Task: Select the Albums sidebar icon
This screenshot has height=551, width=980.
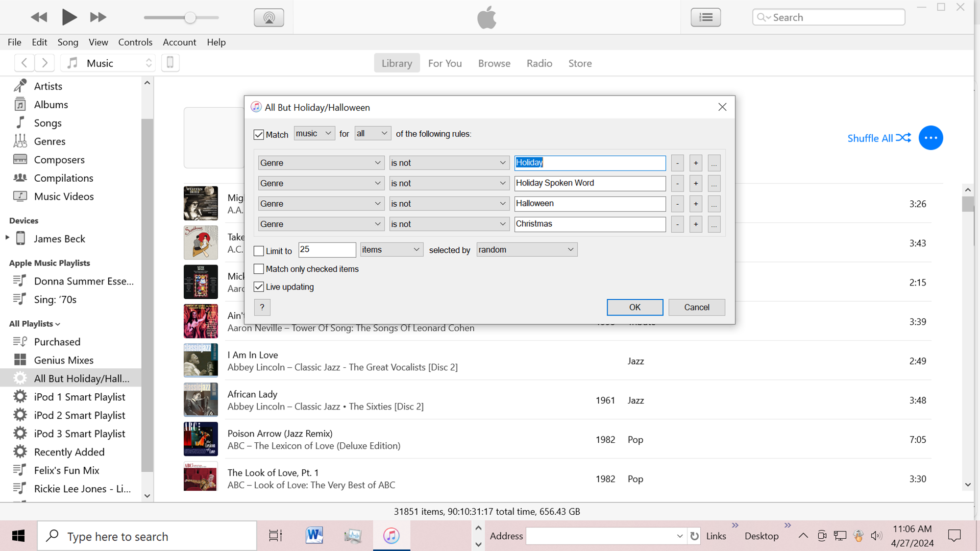Action: click(20, 104)
